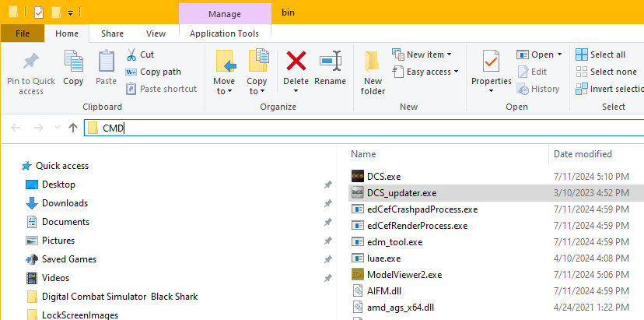
Task: Click the Rename icon
Action: pos(331,62)
